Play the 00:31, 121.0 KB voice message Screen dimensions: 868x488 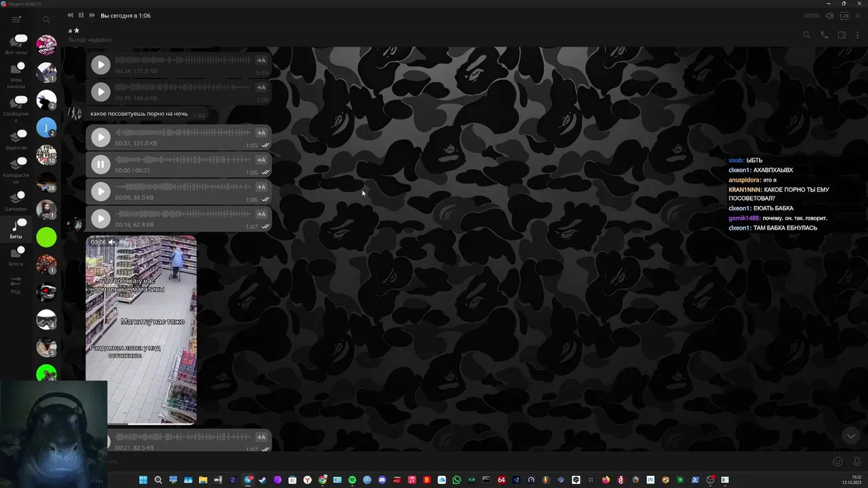100,138
